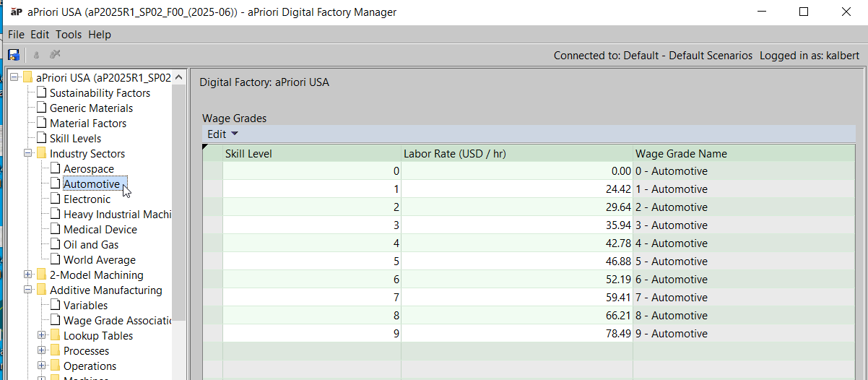Screen dimensions: 868x380
Task: Click the Wage Grade Association document icon
Action: 56,320
